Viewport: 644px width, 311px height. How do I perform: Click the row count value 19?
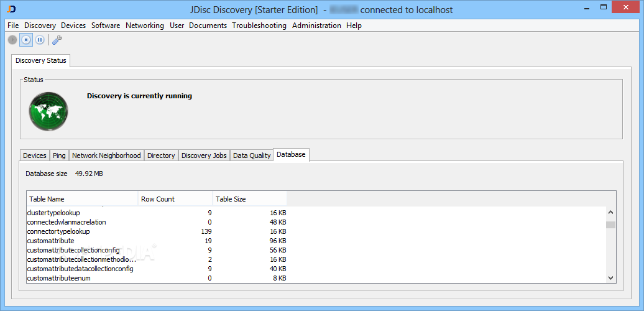pos(208,241)
